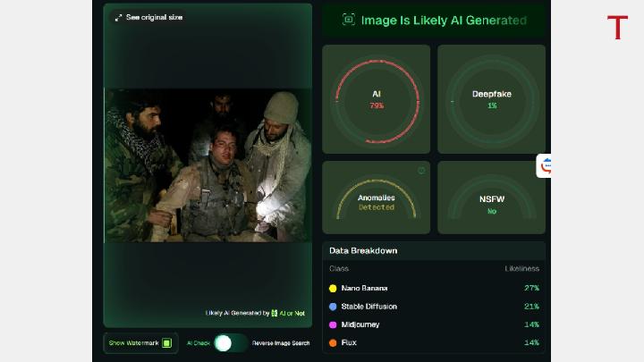Click the analyzed soldiers photo
644x362 pixels.
coord(208,165)
